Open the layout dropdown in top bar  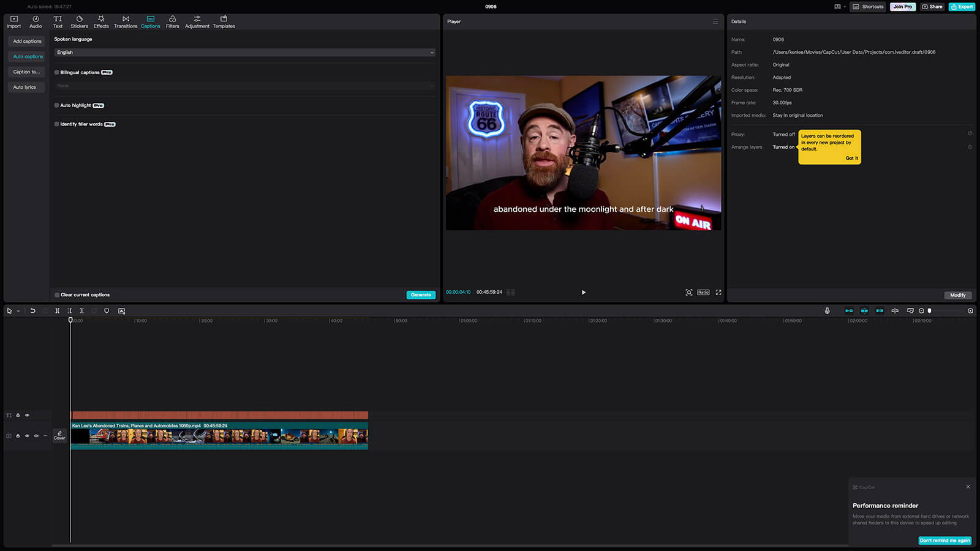point(840,7)
